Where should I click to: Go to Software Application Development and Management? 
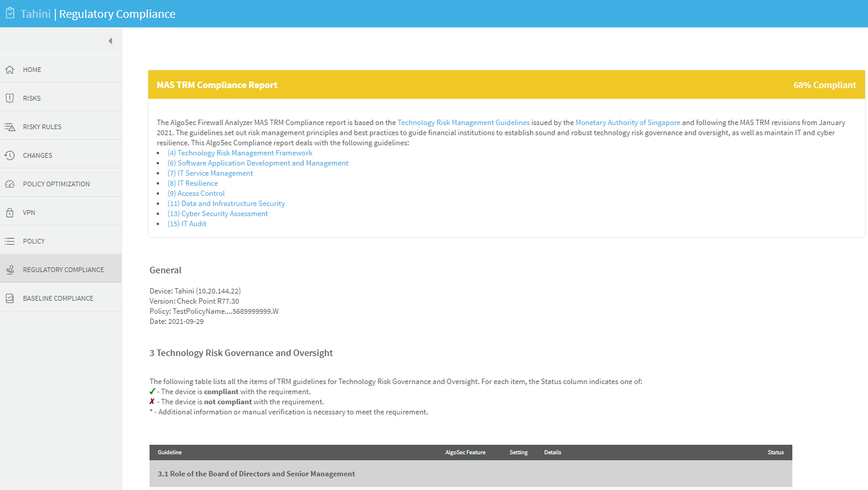[x=257, y=163]
